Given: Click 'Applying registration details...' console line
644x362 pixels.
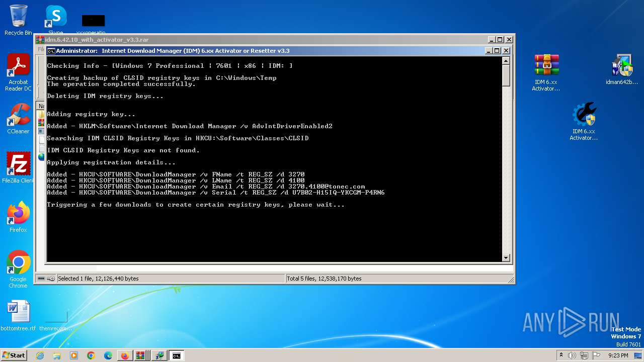Looking at the screenshot, I should pyautogui.click(x=111, y=162).
